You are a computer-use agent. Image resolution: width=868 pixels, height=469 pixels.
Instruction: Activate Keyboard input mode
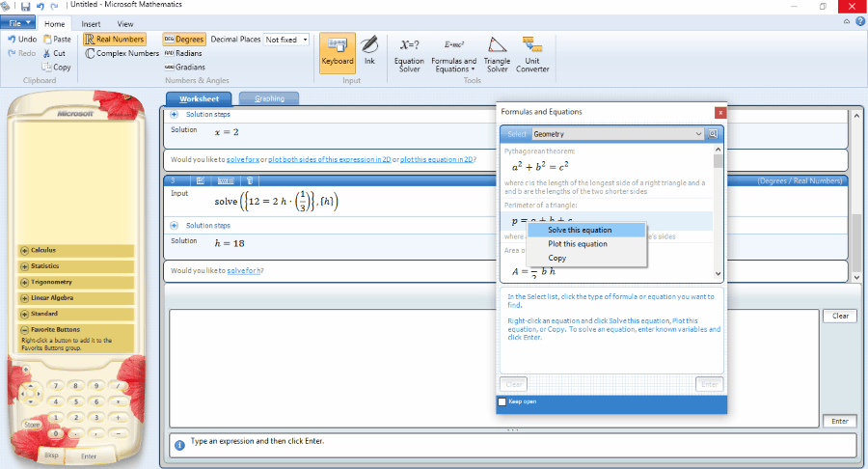tap(338, 53)
